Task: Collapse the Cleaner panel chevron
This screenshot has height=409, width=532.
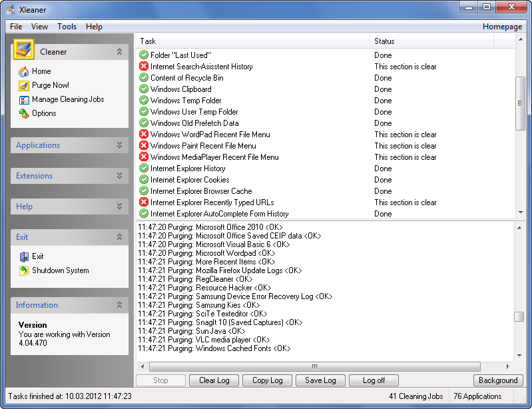Action: pos(119,51)
